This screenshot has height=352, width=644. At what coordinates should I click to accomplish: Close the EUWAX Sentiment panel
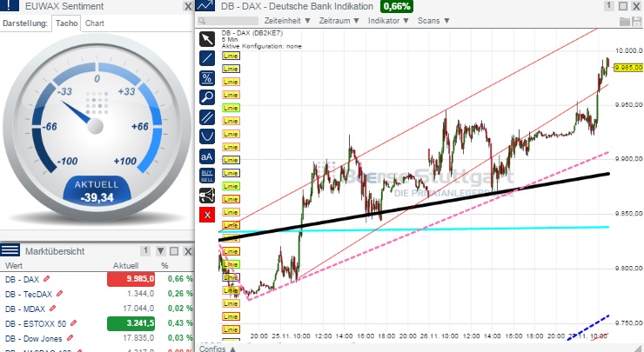188,7
